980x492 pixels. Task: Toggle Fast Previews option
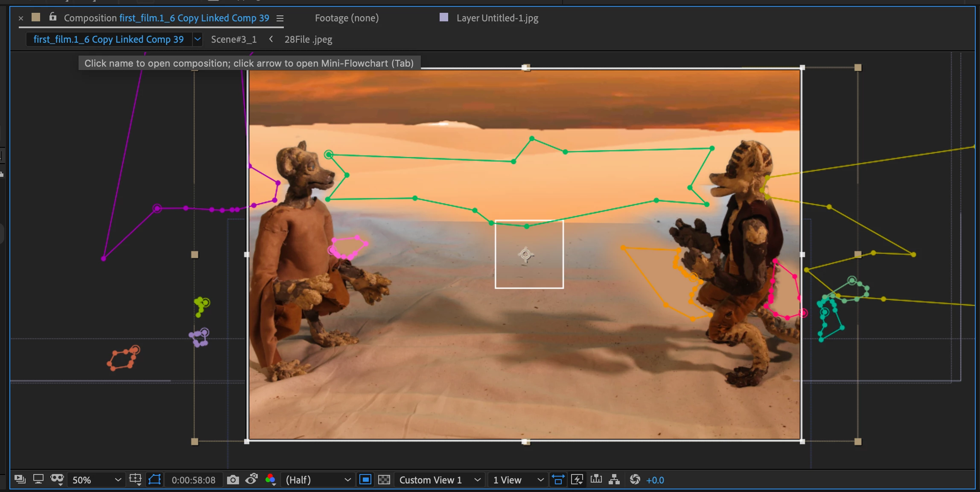(577, 480)
